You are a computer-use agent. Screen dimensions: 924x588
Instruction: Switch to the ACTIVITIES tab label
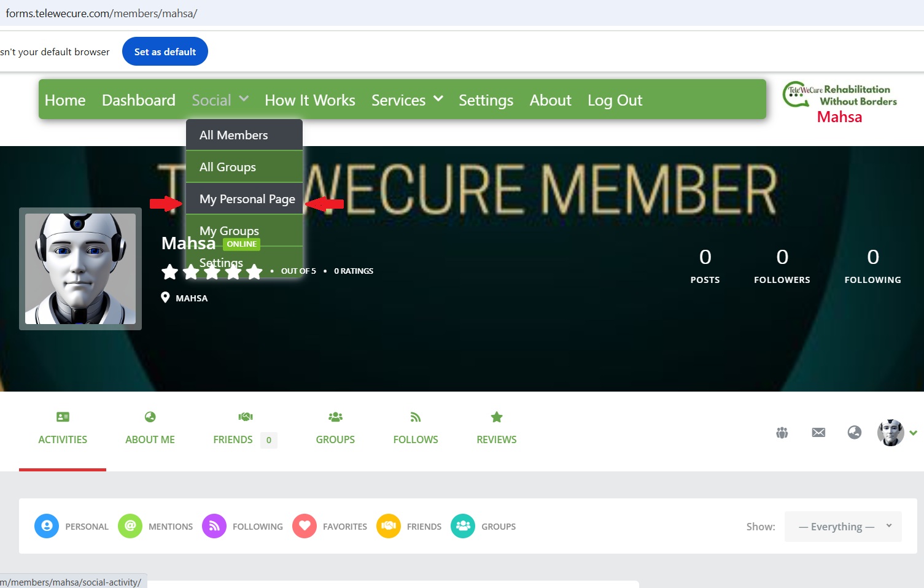(63, 439)
